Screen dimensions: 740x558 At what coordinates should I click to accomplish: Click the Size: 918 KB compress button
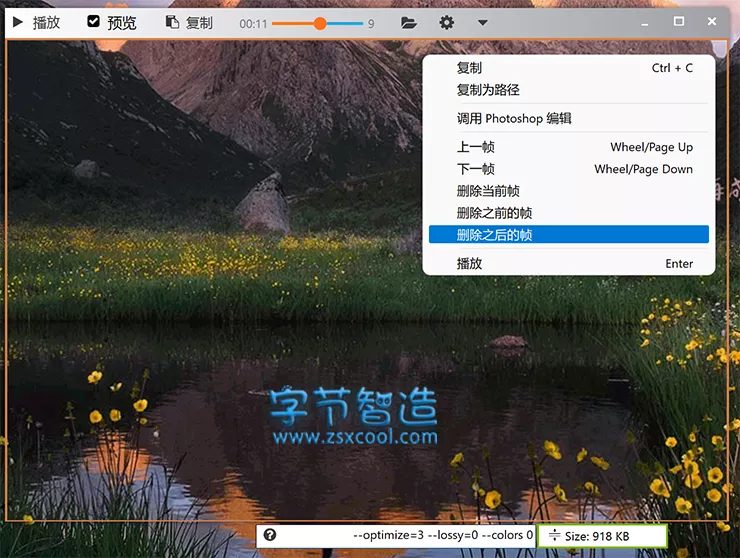coord(602,536)
